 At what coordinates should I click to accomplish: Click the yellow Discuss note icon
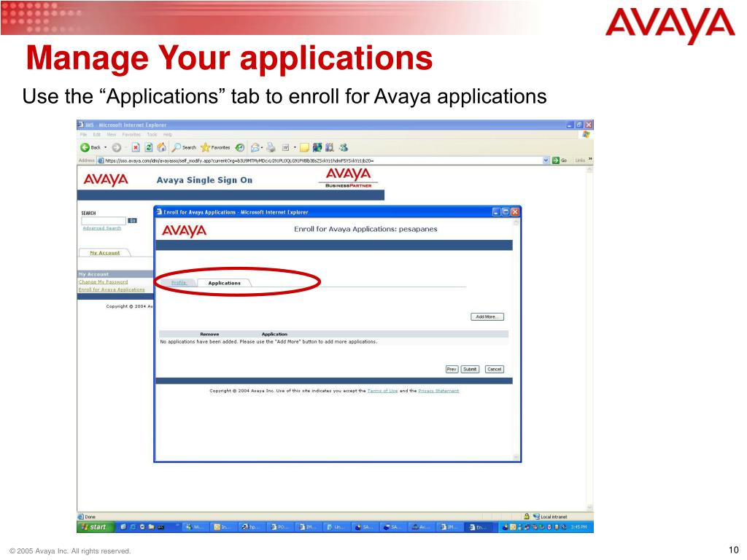tap(304, 147)
